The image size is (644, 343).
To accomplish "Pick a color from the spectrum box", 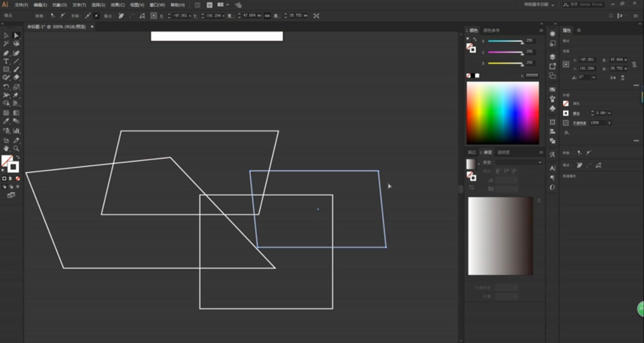I will (x=503, y=113).
